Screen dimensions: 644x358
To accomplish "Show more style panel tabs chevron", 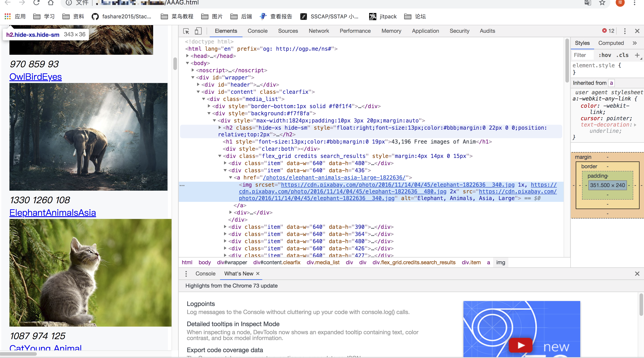I will point(635,43).
